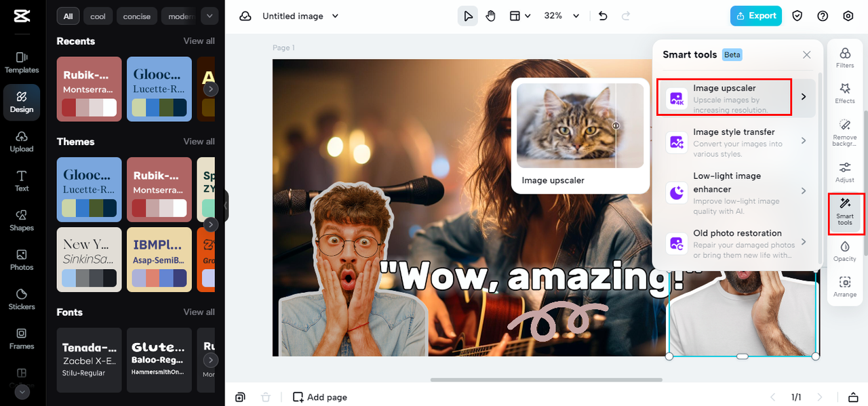This screenshot has width=868, height=406.
Task: Open the shield privacy icon
Action: (x=797, y=16)
